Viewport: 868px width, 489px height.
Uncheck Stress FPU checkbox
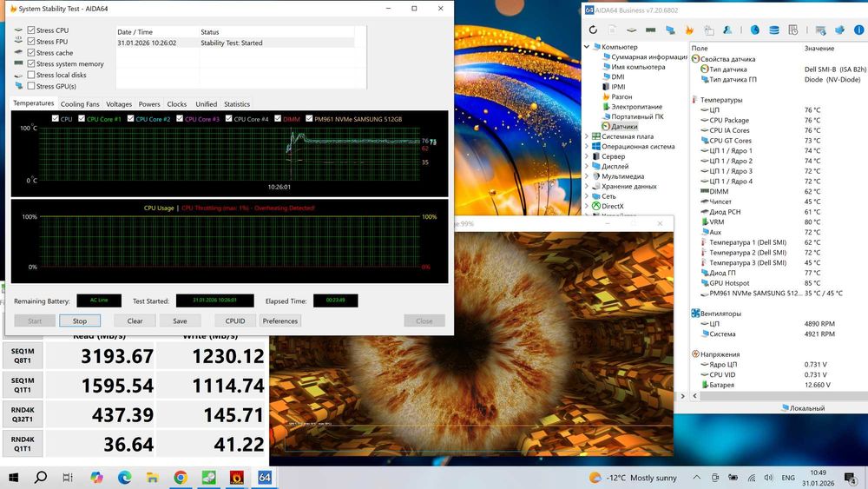pyautogui.click(x=31, y=41)
